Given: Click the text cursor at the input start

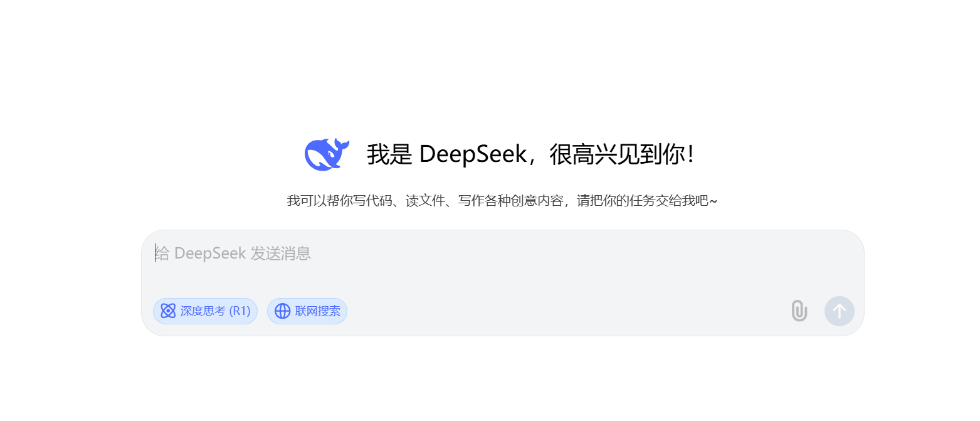Looking at the screenshot, I should click(x=155, y=253).
